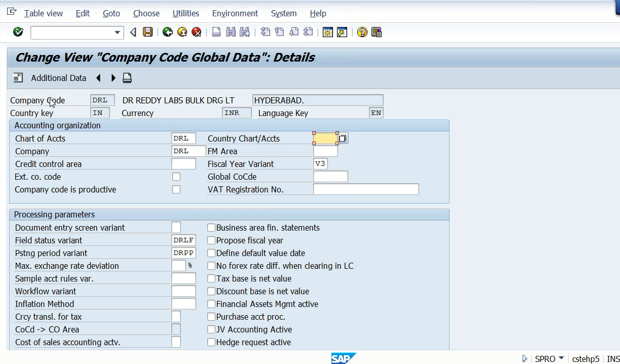620x364 pixels.
Task: Click the icon left of Additional Data
Action: pos(18,78)
